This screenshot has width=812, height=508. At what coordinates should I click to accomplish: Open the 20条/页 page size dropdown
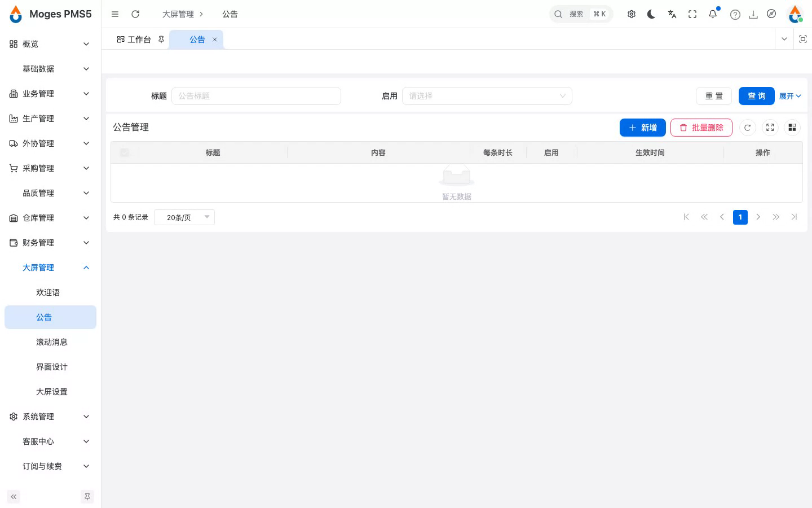[184, 217]
